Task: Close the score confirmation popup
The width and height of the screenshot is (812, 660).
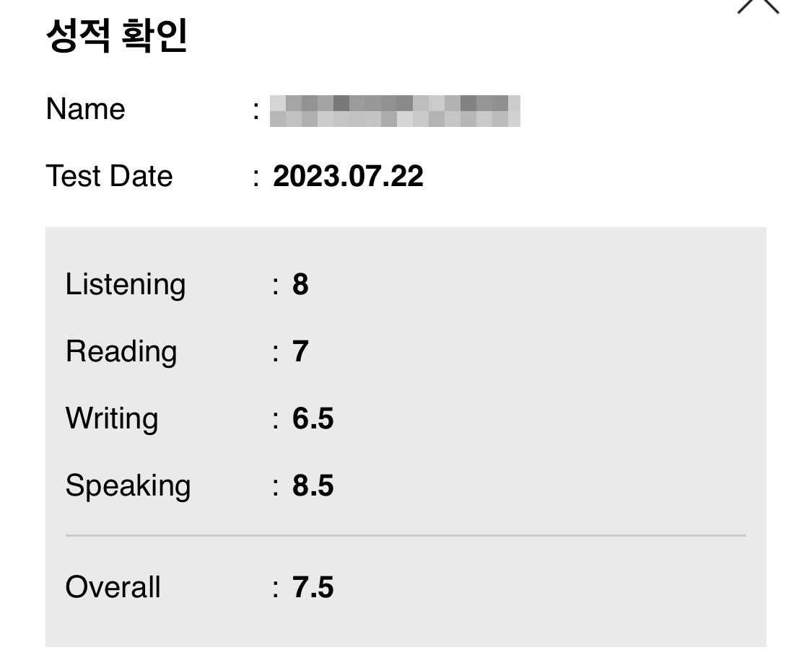Action: tap(758, 6)
